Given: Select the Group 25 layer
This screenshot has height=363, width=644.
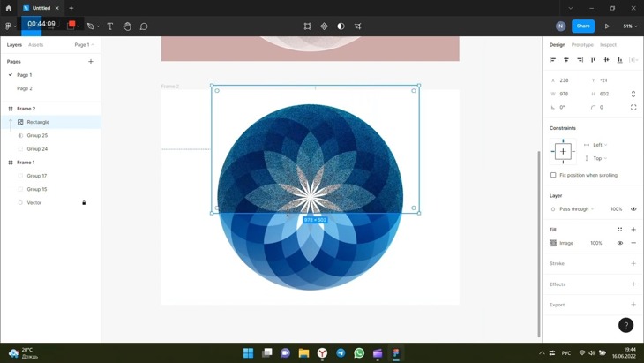Looking at the screenshot, I should 37,136.
